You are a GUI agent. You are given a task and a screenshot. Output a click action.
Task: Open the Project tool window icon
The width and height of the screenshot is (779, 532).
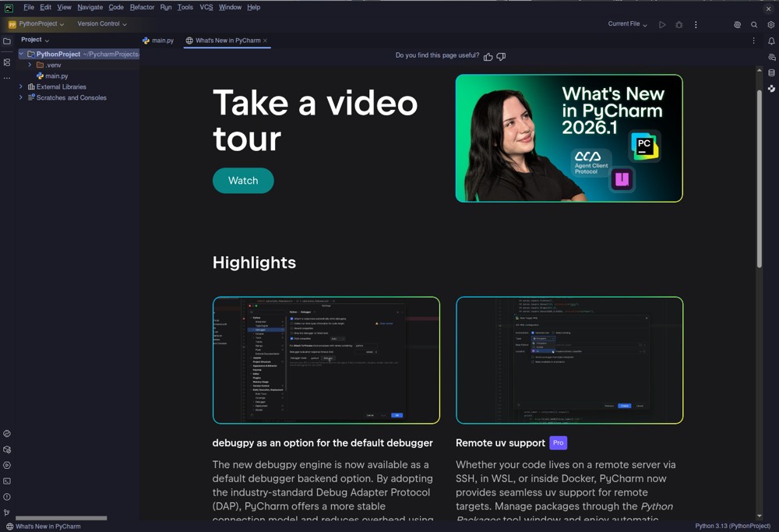7,41
